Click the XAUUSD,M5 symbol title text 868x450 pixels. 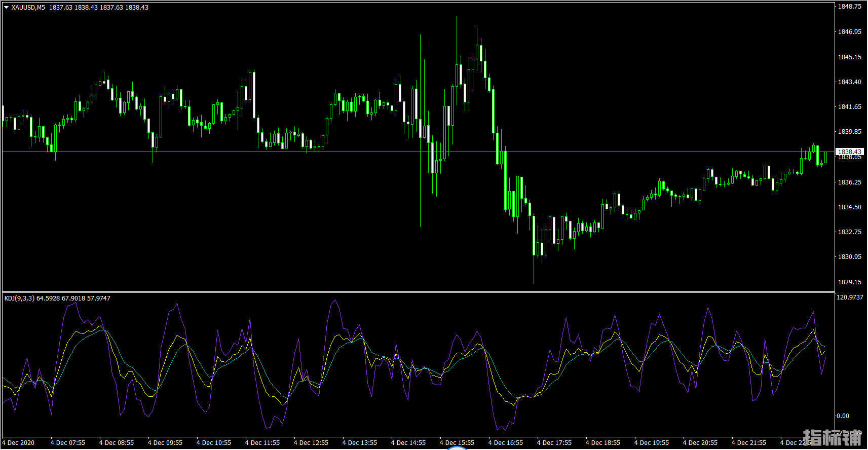(28, 8)
